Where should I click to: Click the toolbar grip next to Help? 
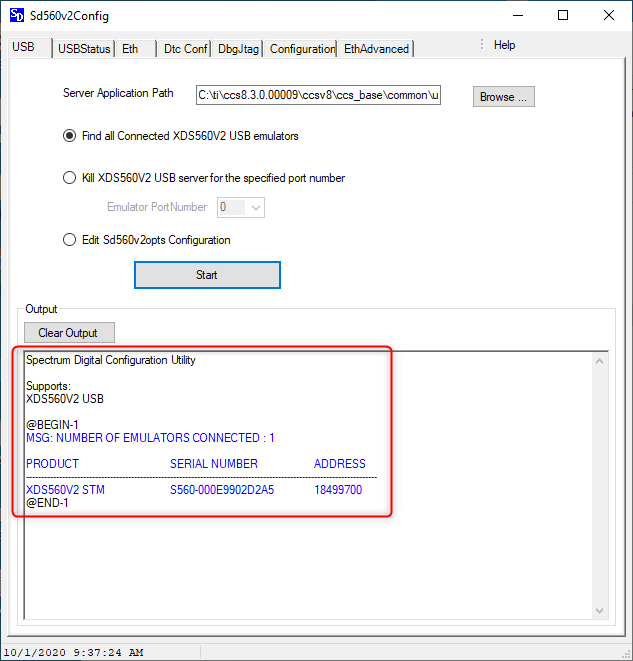pyautogui.click(x=482, y=45)
